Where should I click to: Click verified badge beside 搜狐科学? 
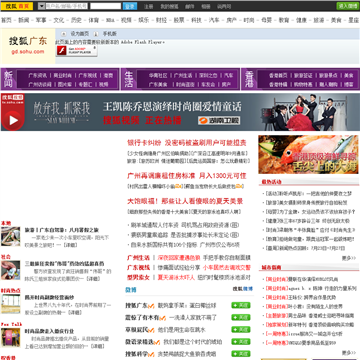pyautogui.click(x=151, y=354)
